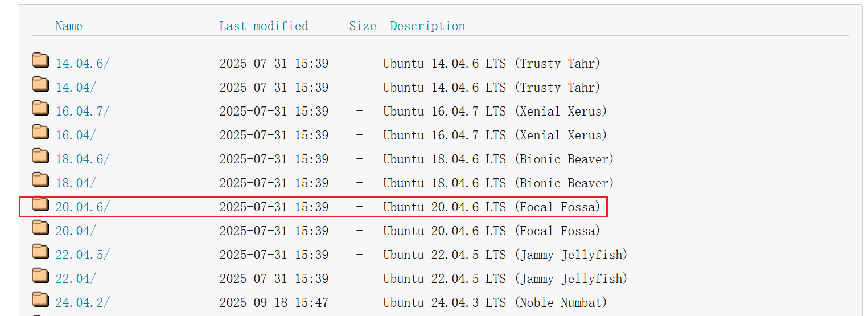This screenshot has width=868, height=316.
Task: Sort by Description column header
Action: tap(427, 26)
